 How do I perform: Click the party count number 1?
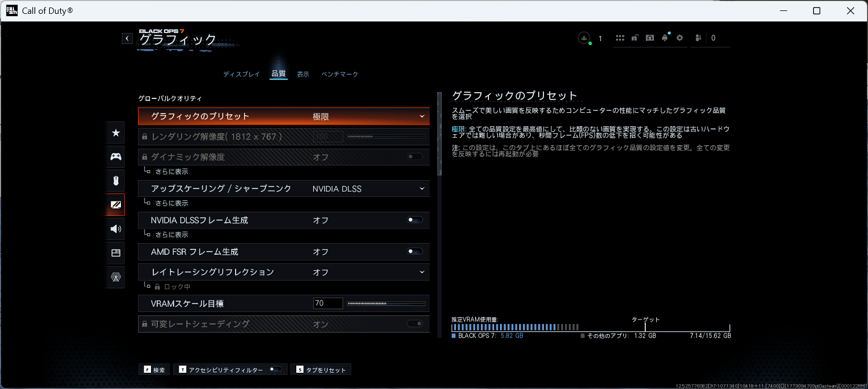coord(600,38)
